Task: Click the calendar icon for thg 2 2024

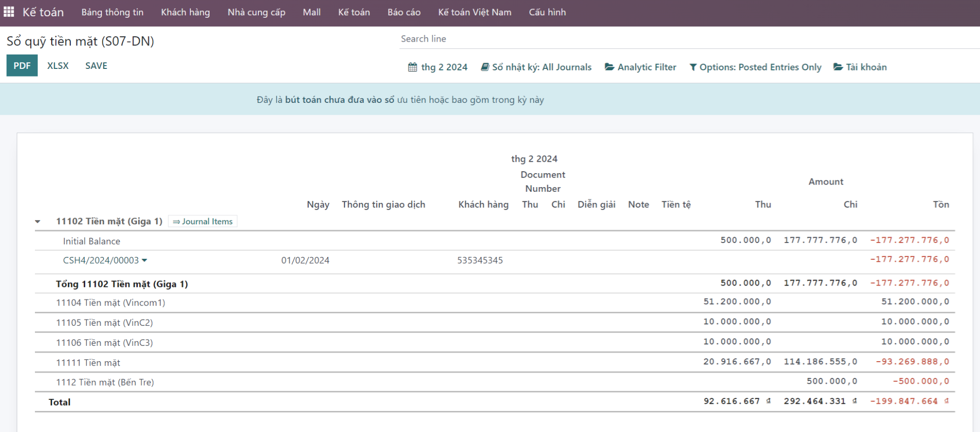Action: click(x=412, y=67)
